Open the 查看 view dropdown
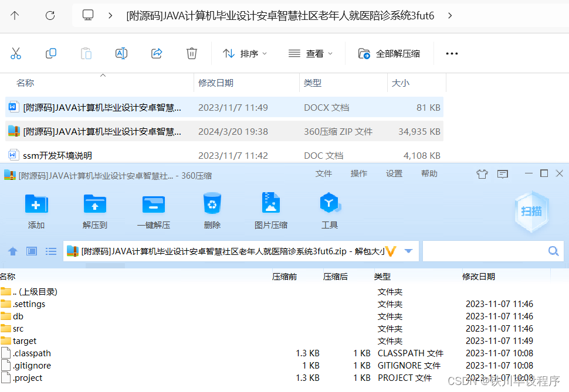Image resolution: width=569 pixels, height=392 pixels. pos(310,54)
